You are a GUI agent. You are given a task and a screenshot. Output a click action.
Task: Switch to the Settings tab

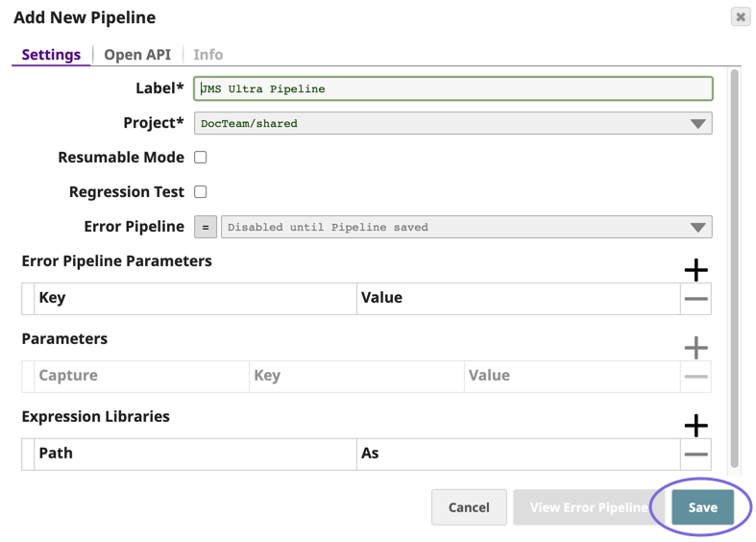pos(51,55)
